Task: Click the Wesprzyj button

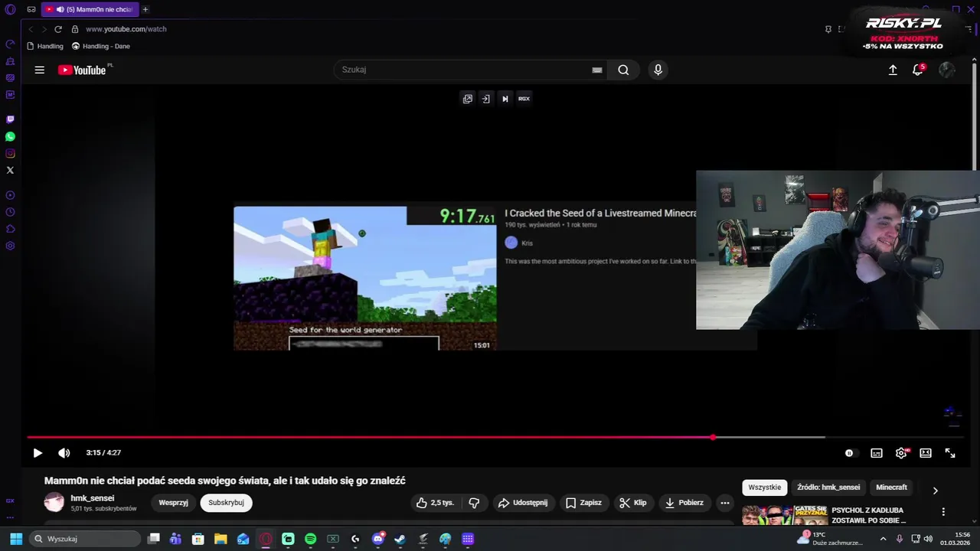Action: pos(174,503)
